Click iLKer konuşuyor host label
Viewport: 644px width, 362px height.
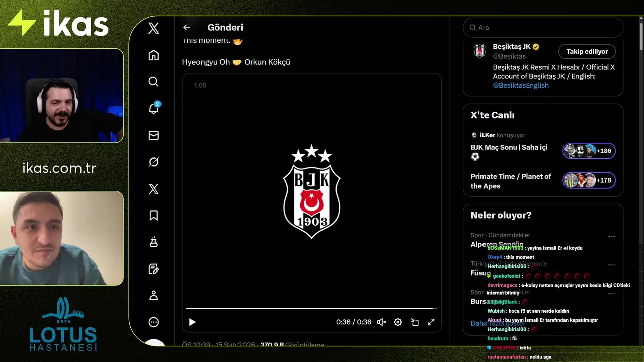(498, 135)
